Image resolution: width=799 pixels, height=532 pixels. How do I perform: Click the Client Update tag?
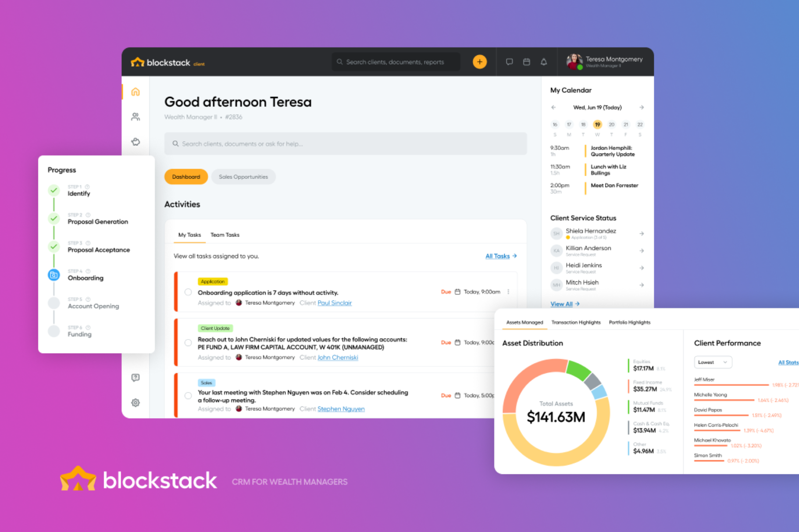pyautogui.click(x=215, y=328)
